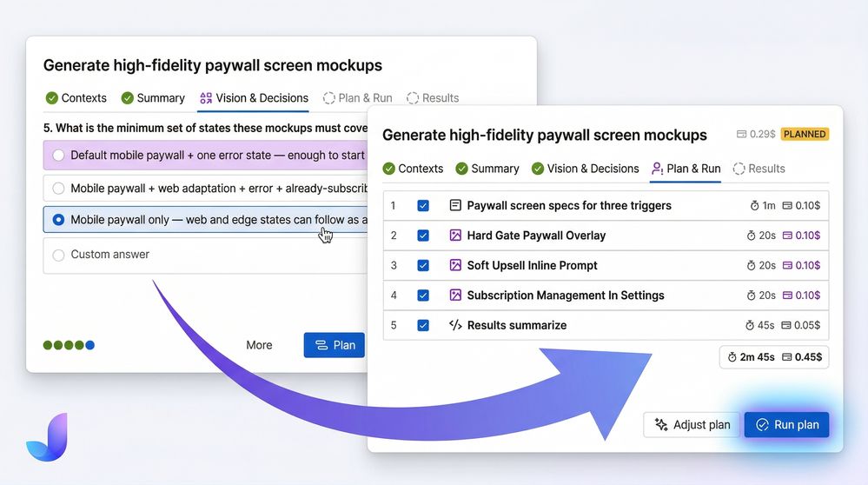Open Contexts tab in back window
Image resolution: width=868 pixels, height=485 pixels.
(x=76, y=98)
